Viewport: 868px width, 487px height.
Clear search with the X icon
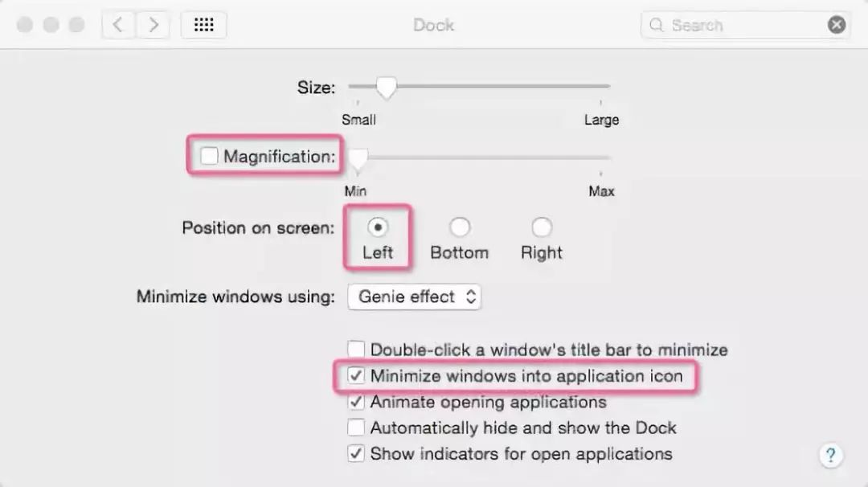click(x=837, y=25)
